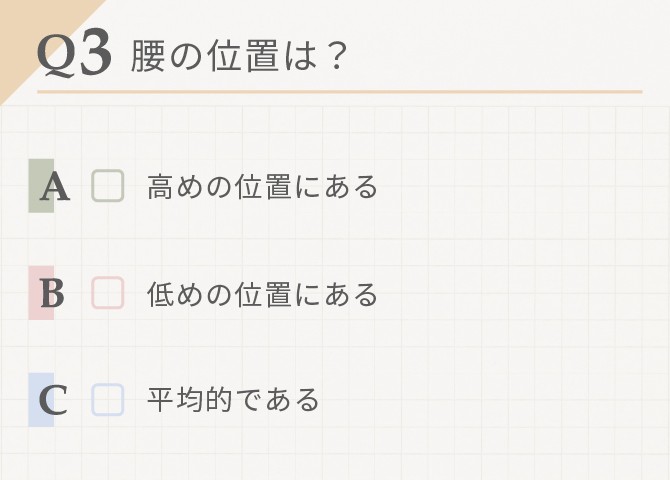Click the Q3 question number

click(x=74, y=52)
